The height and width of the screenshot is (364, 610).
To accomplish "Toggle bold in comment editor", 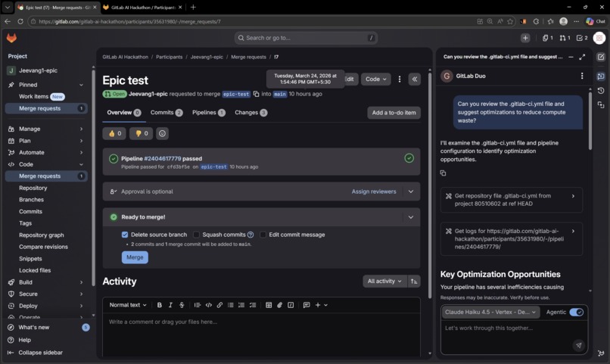I will pos(159,305).
